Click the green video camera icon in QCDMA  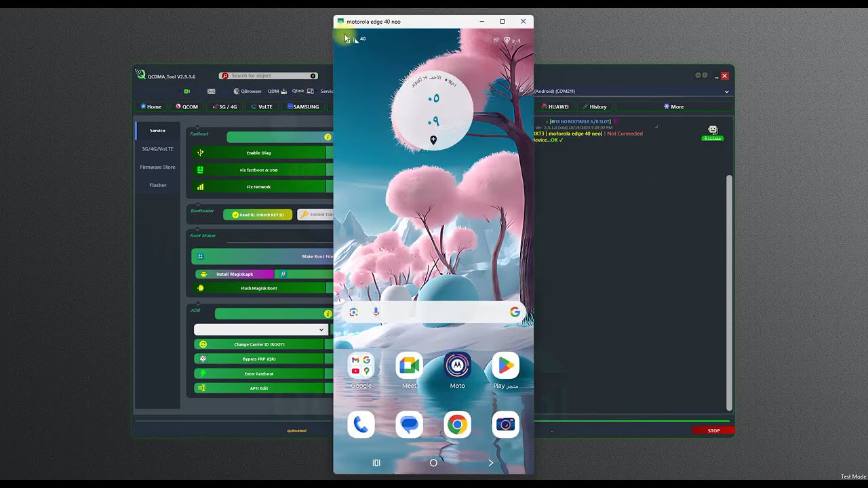[186, 91]
